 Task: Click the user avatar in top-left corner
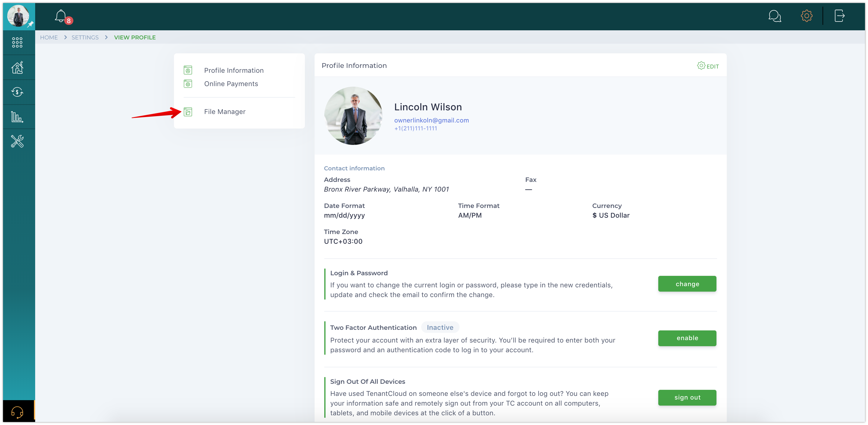(18, 16)
